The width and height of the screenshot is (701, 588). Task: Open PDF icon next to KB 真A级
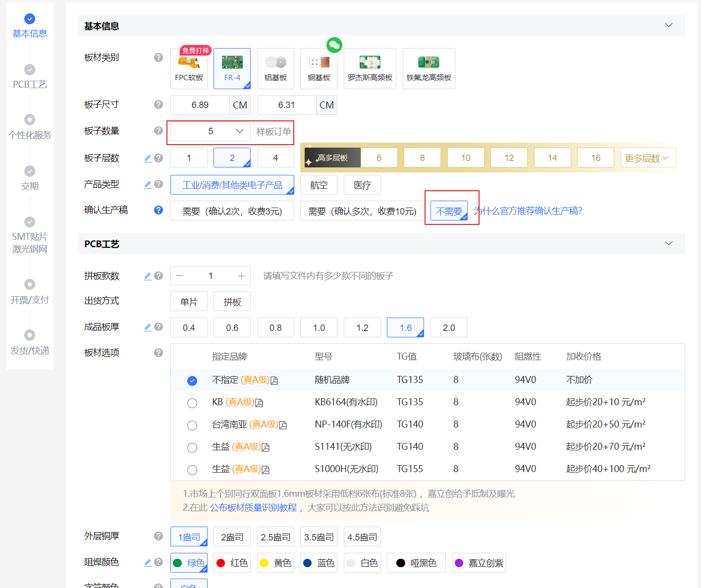coord(259,403)
